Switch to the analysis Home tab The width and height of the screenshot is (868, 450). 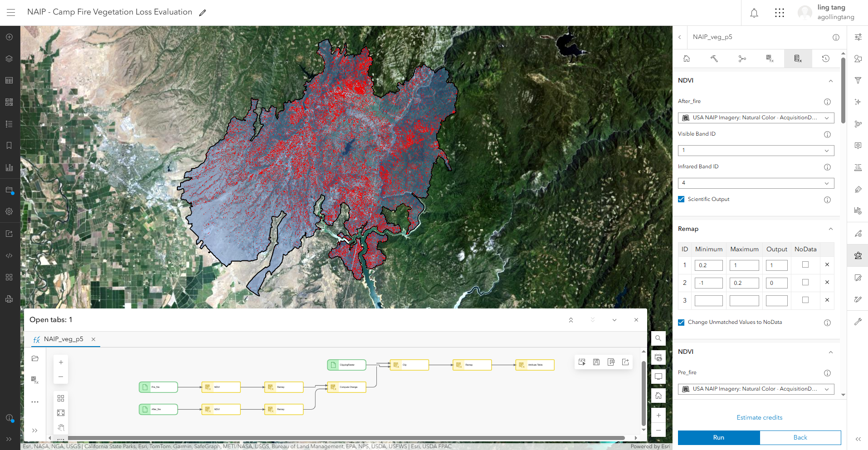[x=687, y=59]
